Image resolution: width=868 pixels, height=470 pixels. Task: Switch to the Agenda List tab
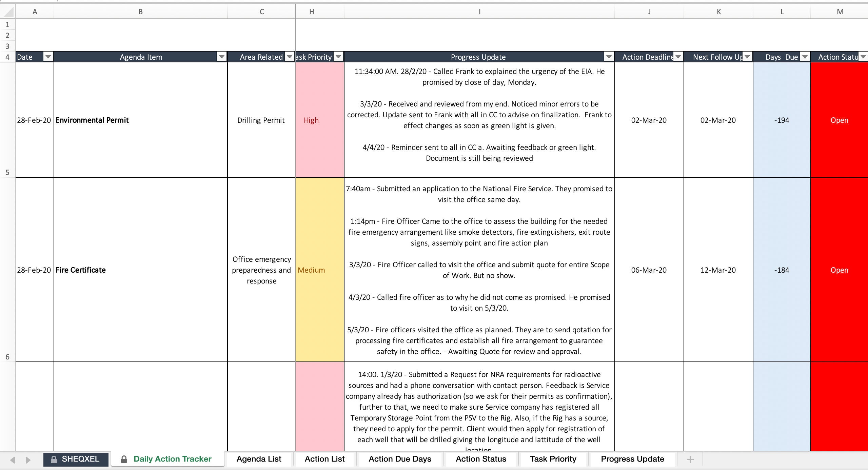[259, 458]
